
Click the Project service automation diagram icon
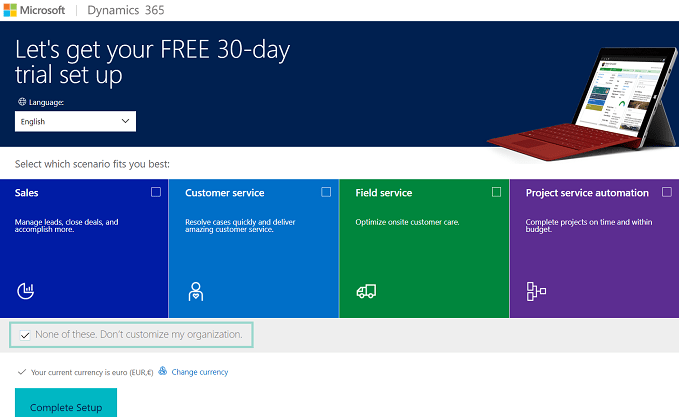coord(536,291)
